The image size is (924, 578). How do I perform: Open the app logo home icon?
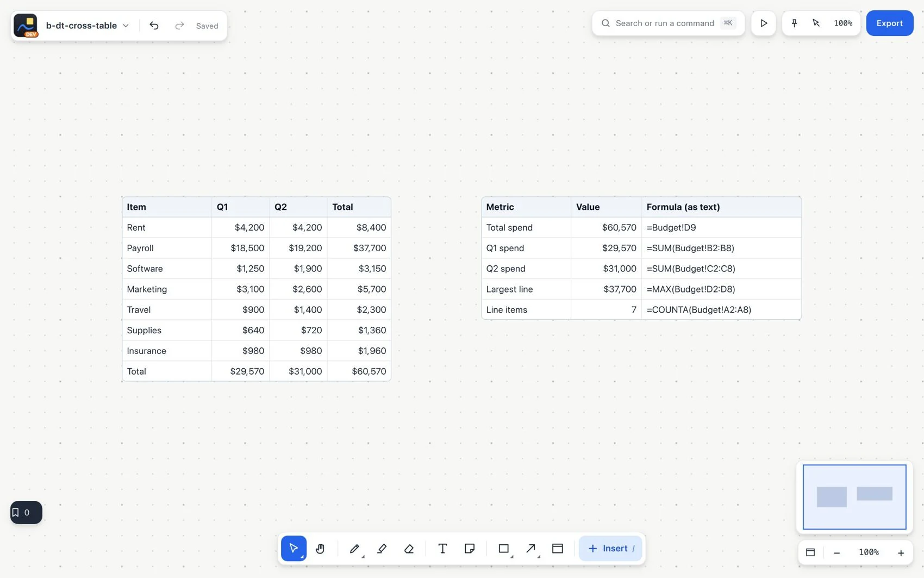(x=26, y=26)
